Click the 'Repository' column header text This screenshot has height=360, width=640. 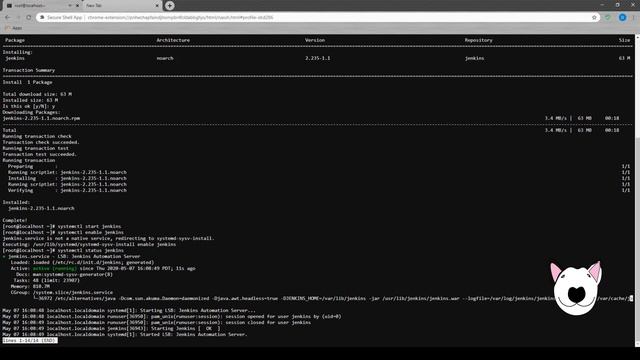tap(478, 40)
